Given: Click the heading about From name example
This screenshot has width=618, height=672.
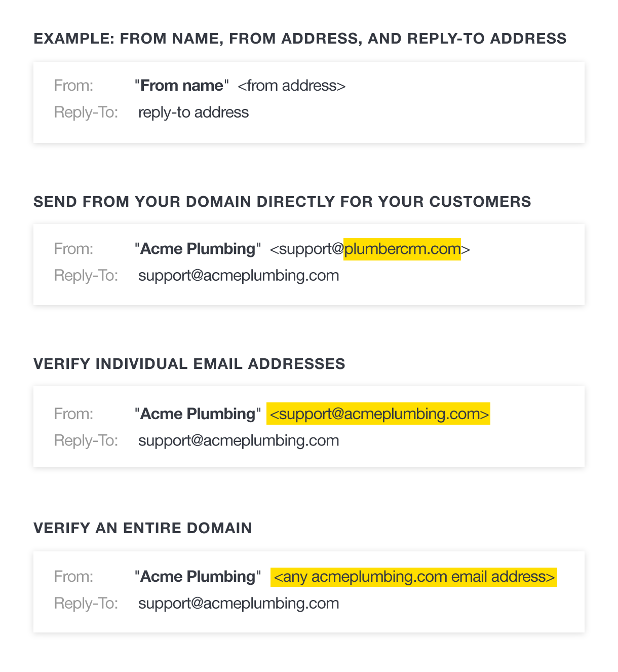Looking at the screenshot, I should [300, 39].
